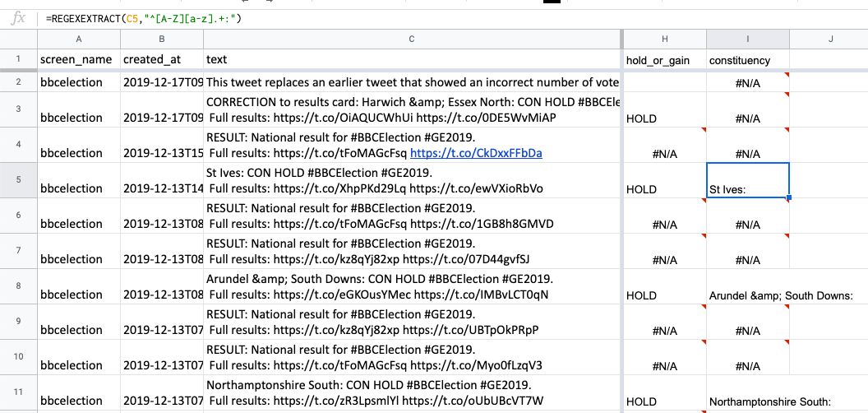868x413 pixels.
Task: Select the cell containing "Northamptonshire South:"
Action: (770, 401)
